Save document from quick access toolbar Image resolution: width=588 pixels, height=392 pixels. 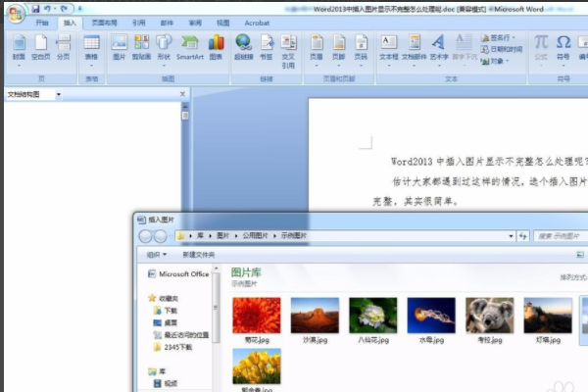pyautogui.click(x=35, y=8)
